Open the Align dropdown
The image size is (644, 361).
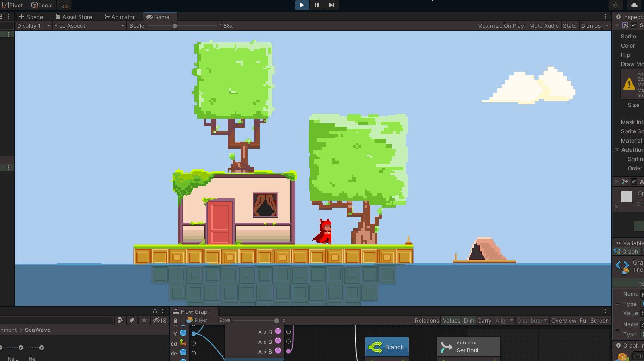(x=504, y=320)
